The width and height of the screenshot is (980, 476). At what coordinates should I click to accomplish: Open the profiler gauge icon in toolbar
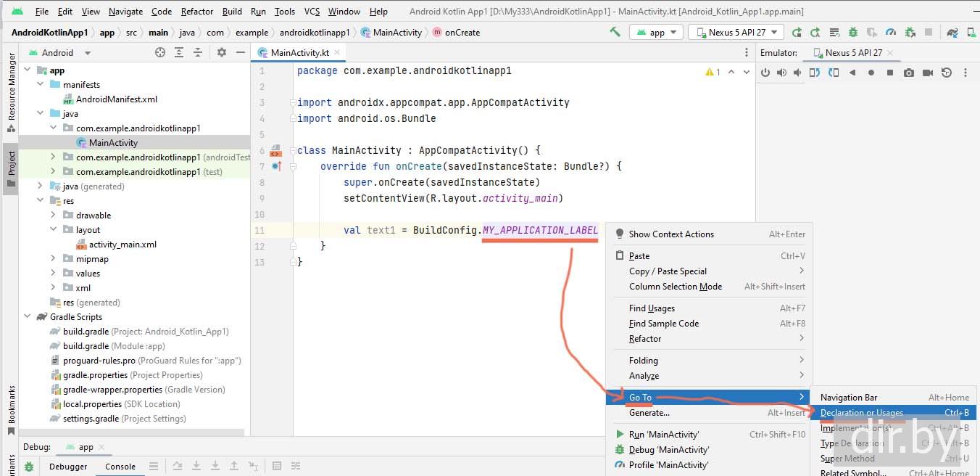pos(891,32)
